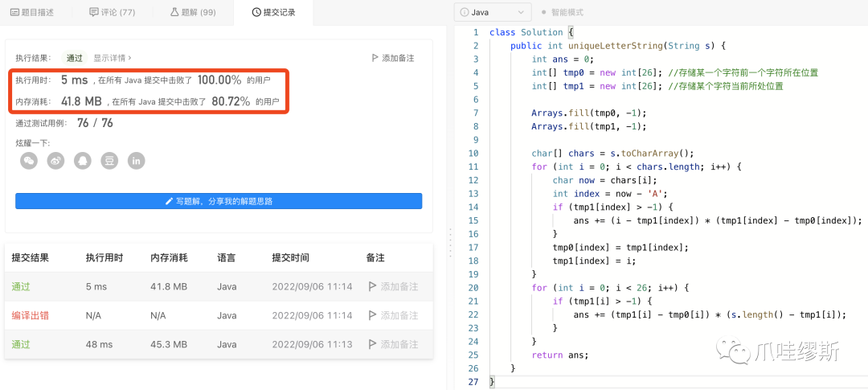The image size is (868, 390).
Task: Share result via WeChat icon
Action: (29, 161)
